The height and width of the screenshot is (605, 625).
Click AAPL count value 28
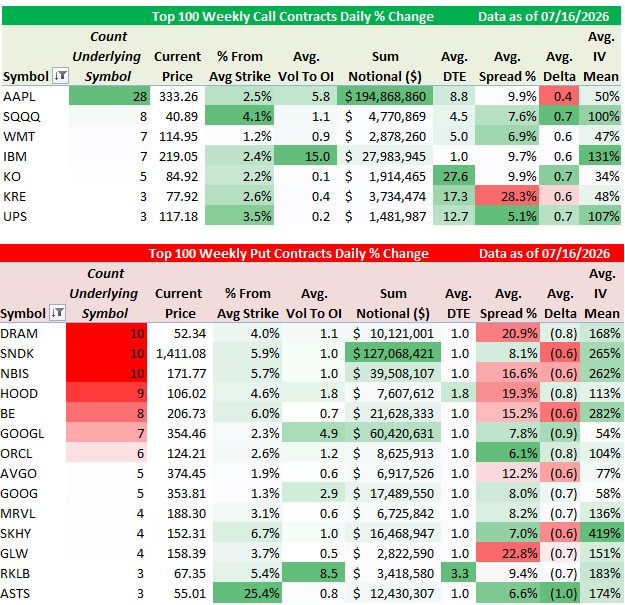tap(109, 96)
